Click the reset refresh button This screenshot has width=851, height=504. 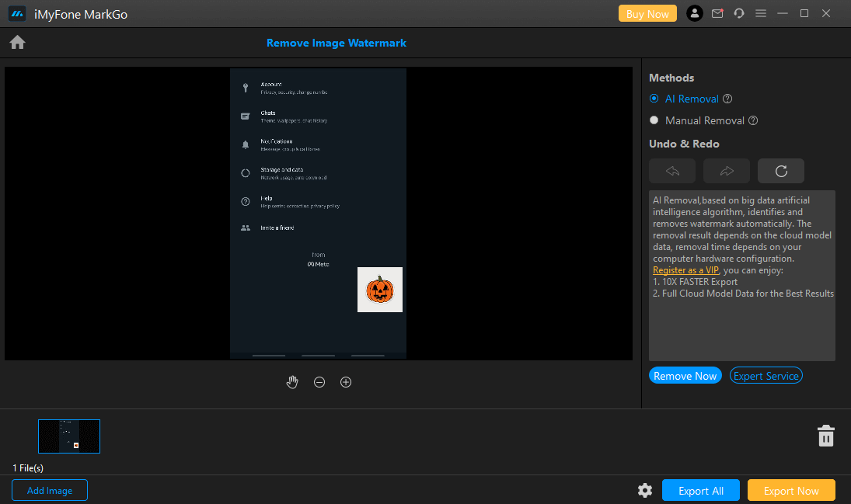click(x=781, y=171)
